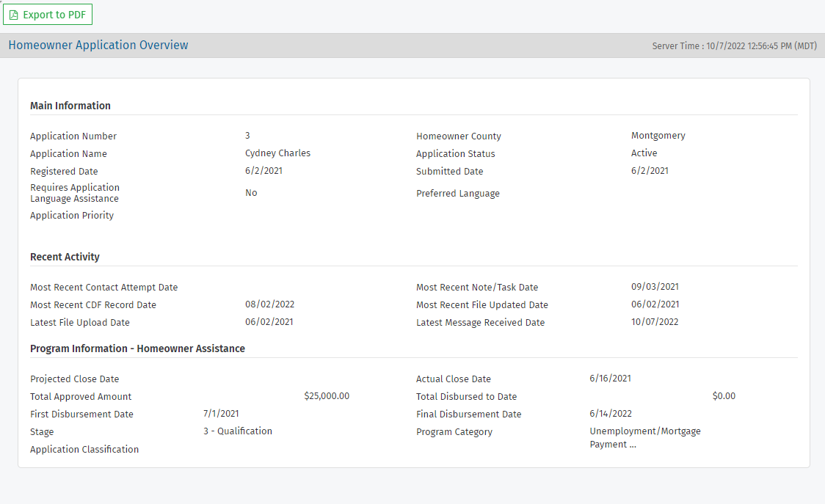The height and width of the screenshot is (504, 825).
Task: Click the PDF icon in Export button
Action: click(x=14, y=15)
